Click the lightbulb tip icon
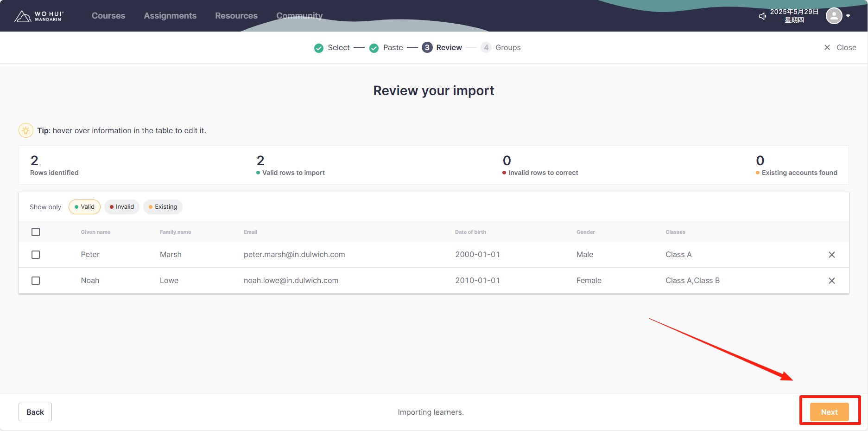The height and width of the screenshot is (431, 868). tap(26, 130)
